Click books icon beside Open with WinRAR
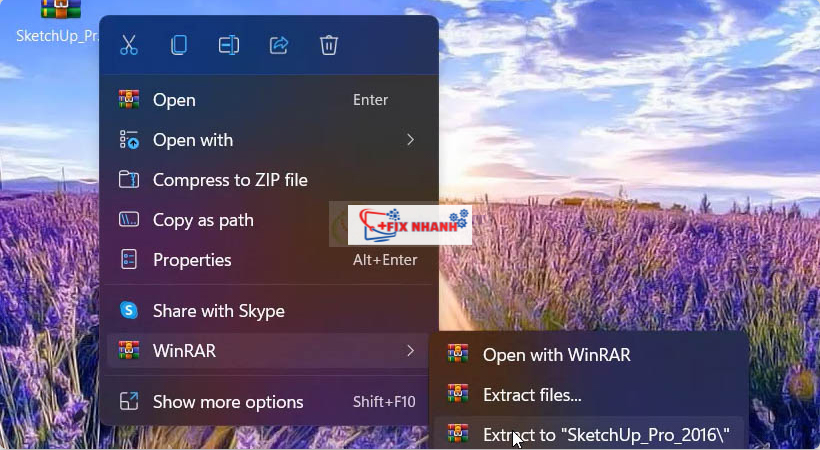Viewport: 820px width, 450px height. point(458,354)
